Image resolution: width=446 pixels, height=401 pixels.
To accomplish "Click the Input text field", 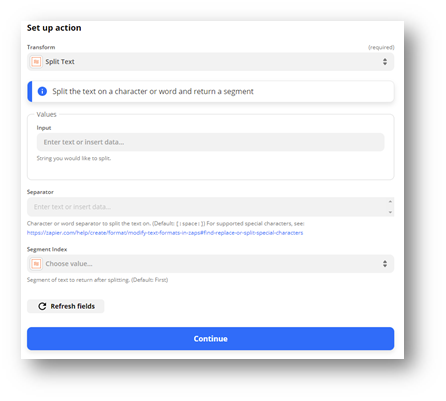I will point(210,142).
